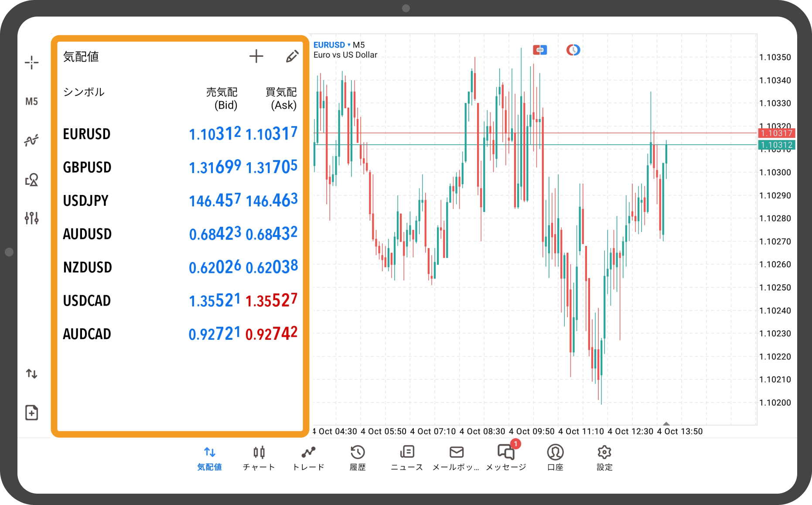Image resolution: width=812 pixels, height=505 pixels.
Task: Toggle the red-blue trade panel icon
Action: tap(540, 50)
